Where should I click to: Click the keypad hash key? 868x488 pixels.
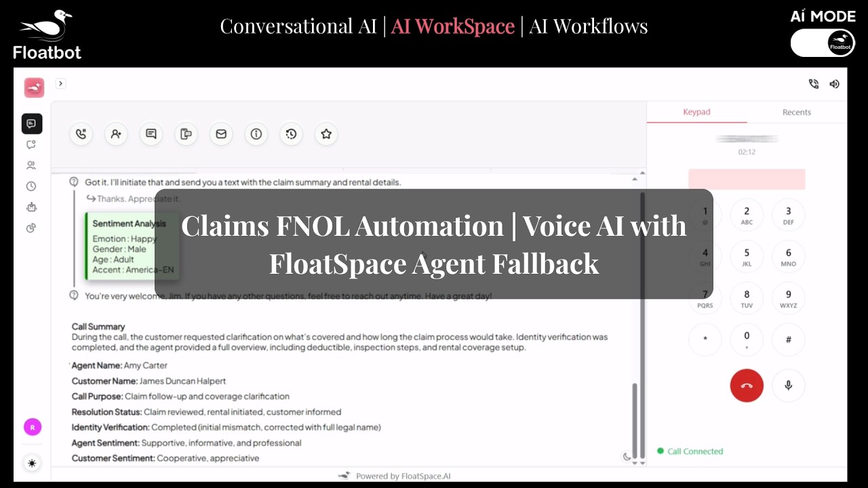pos(788,340)
